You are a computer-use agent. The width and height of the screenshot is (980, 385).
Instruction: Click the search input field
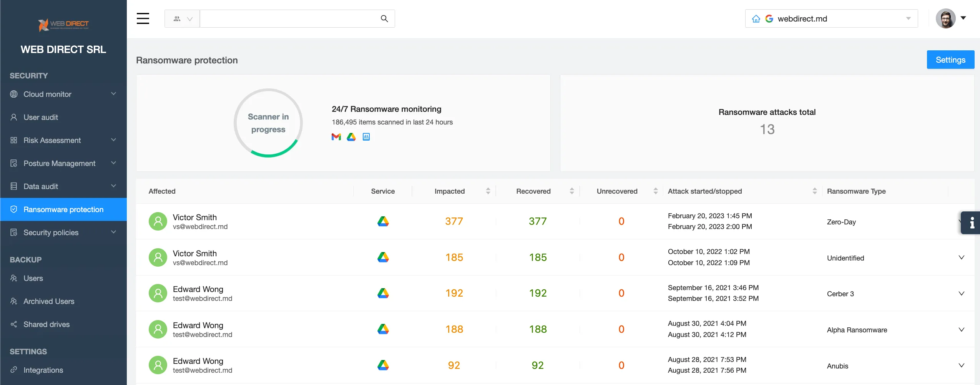tap(288, 18)
